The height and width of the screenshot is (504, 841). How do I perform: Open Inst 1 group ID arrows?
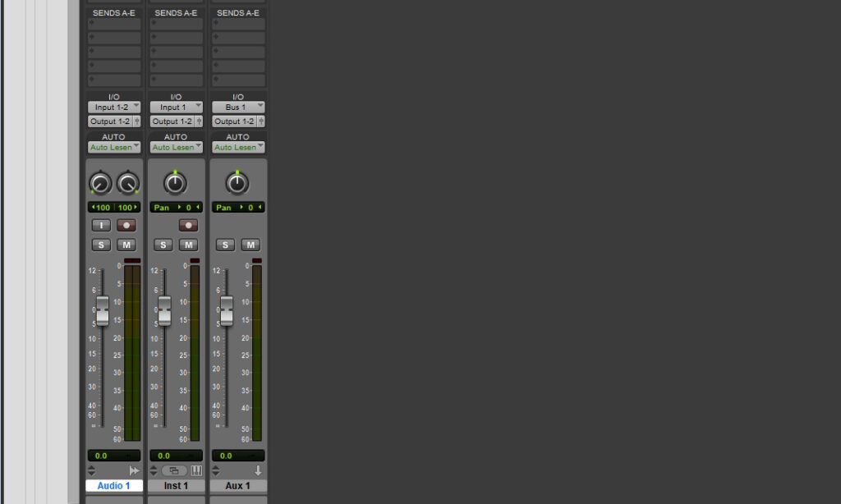154,471
